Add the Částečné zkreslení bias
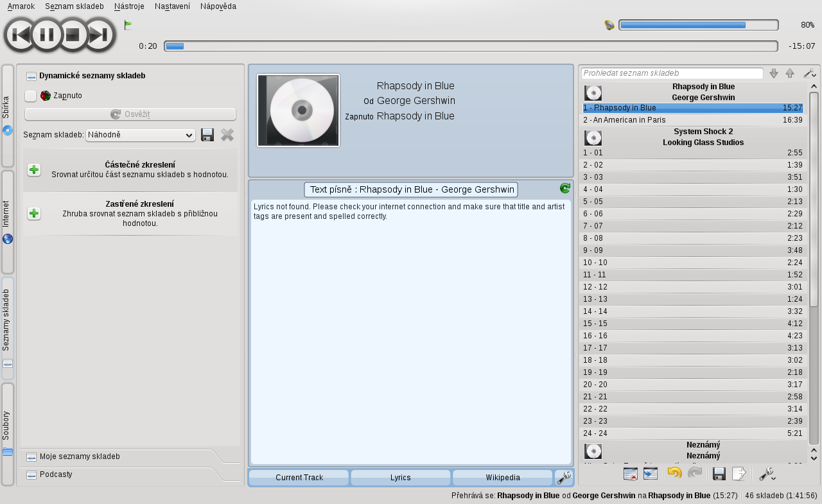 (x=34, y=170)
